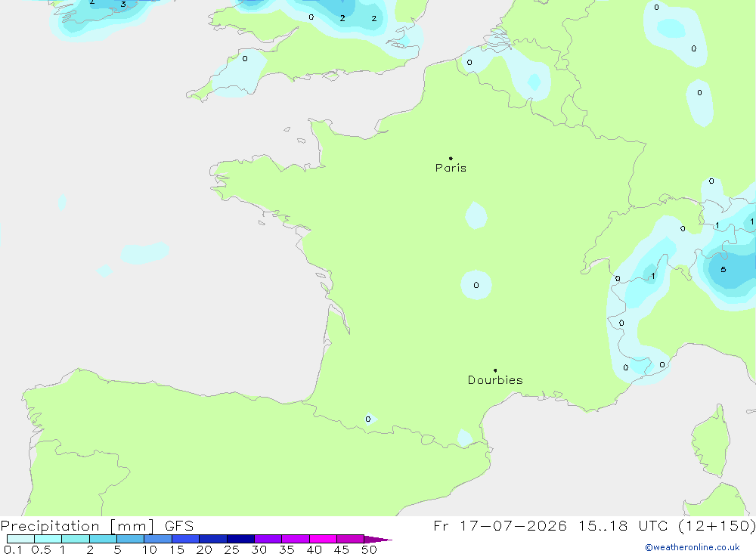Click the Paris city label

coord(451,168)
